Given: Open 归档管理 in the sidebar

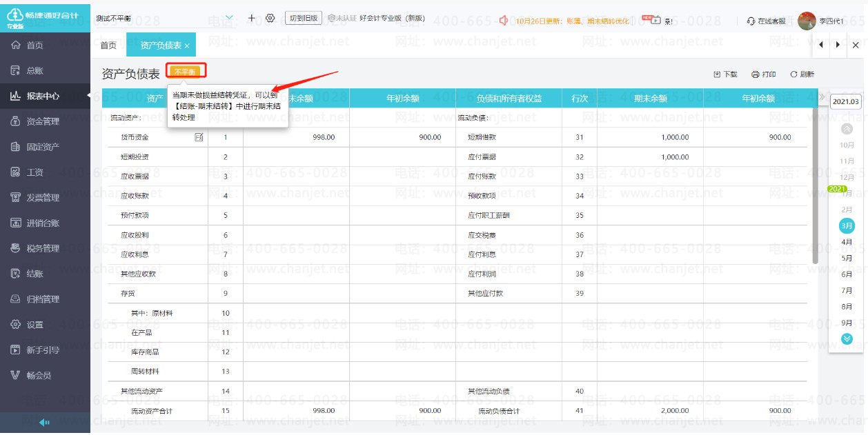Looking at the screenshot, I should [x=45, y=299].
